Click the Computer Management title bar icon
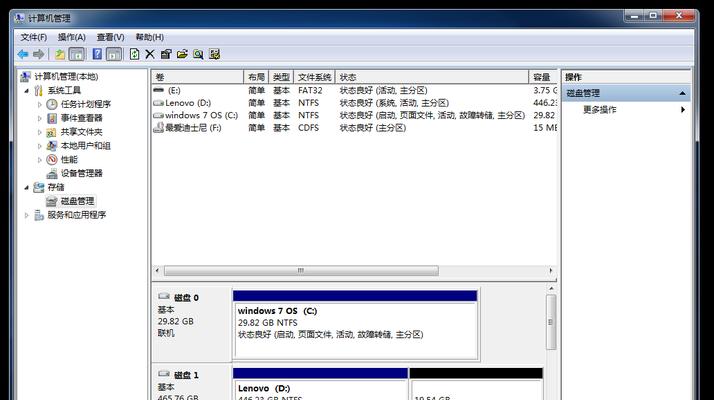 click(x=19, y=18)
